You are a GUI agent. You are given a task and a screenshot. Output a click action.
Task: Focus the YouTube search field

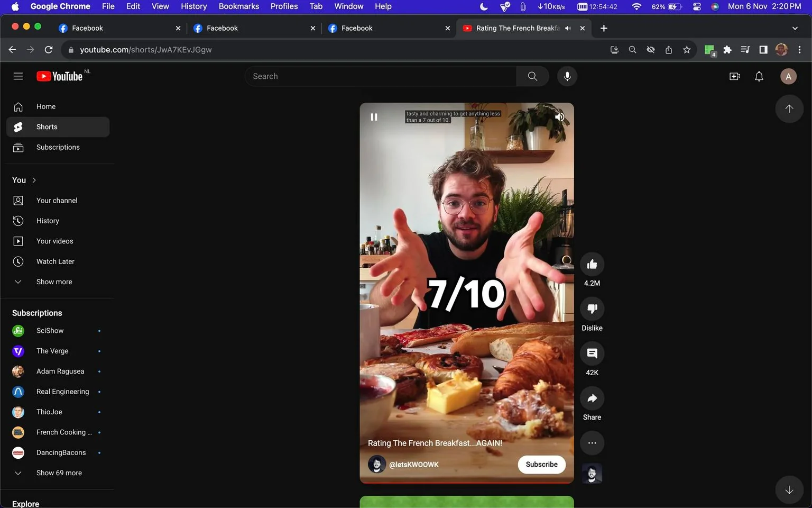(x=381, y=76)
